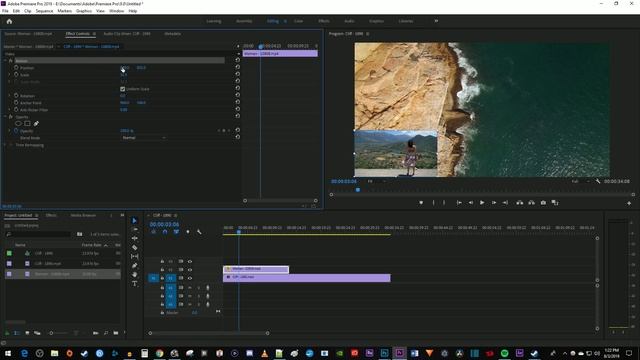The height and width of the screenshot is (360, 640).
Task: Expand the Rotation property twirl arrow
Action: point(10,96)
